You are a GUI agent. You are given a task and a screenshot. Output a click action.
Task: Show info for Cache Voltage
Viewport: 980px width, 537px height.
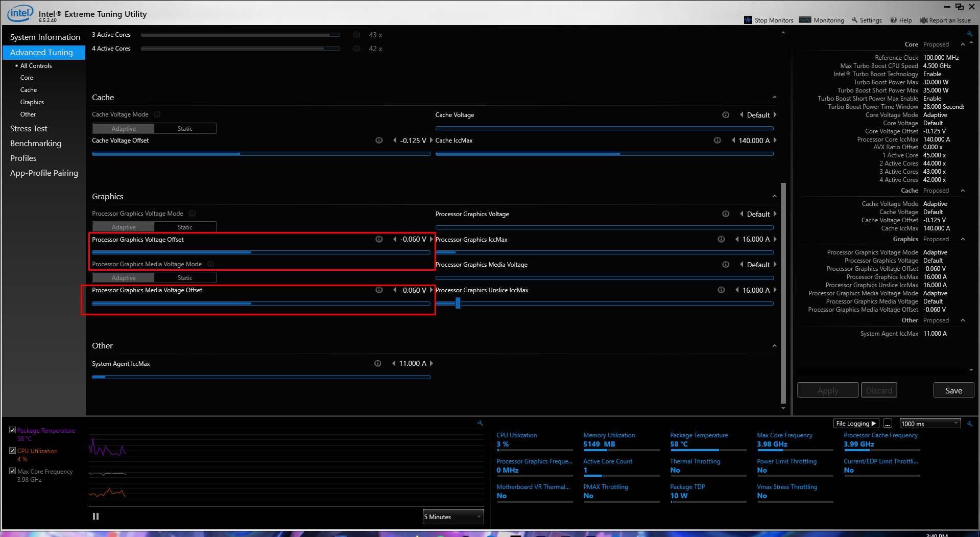(x=726, y=115)
